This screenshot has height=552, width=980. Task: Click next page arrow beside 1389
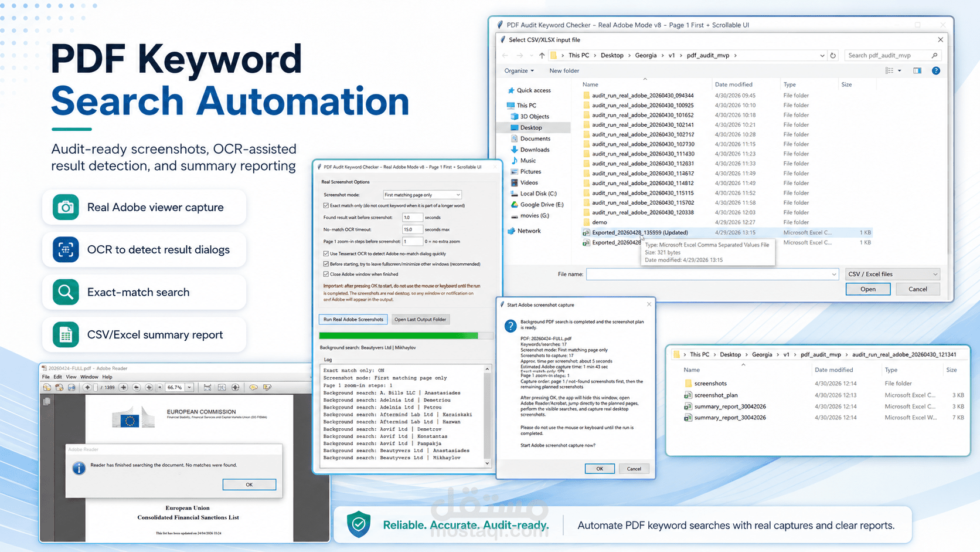point(123,387)
